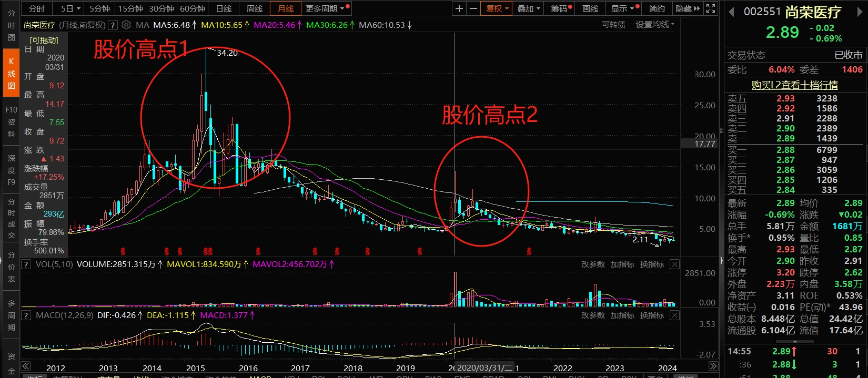The height and width of the screenshot is (378, 868).
Task: Click the help question mark beside MACD
Action: 26,315
